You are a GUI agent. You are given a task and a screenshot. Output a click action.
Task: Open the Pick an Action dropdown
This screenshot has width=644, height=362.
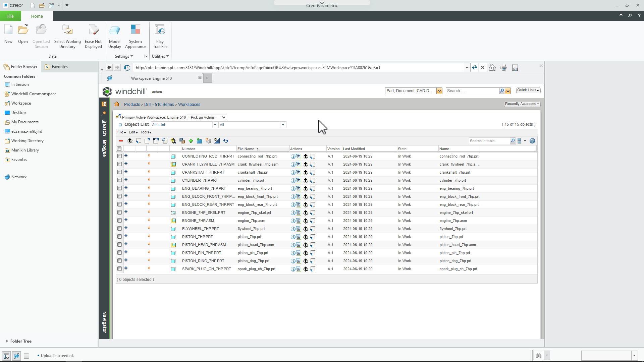[207, 117]
